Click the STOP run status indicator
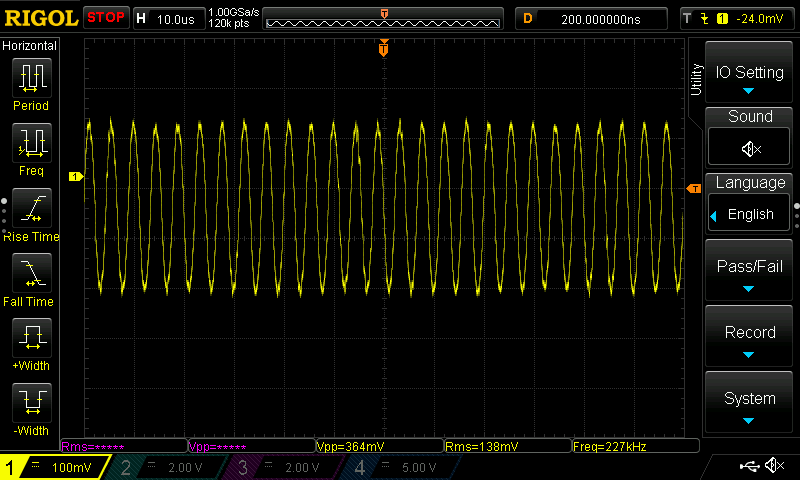Viewport: 800px width, 480px height. pyautogui.click(x=106, y=17)
